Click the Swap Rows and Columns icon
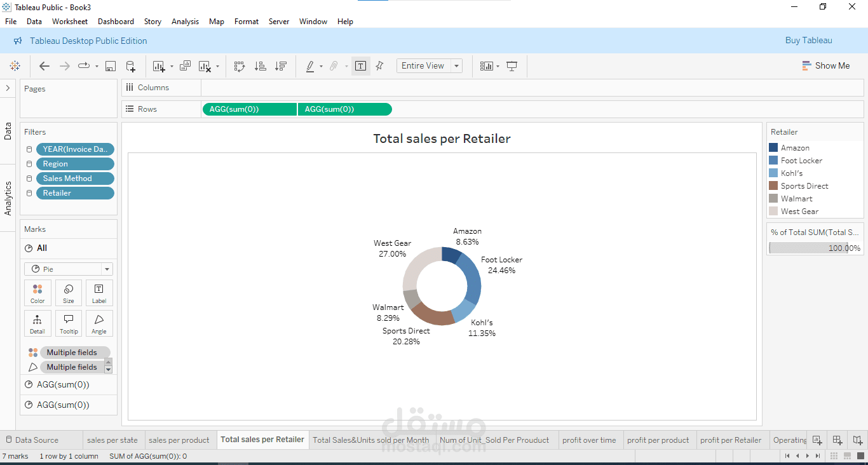The height and width of the screenshot is (465, 868). point(240,66)
